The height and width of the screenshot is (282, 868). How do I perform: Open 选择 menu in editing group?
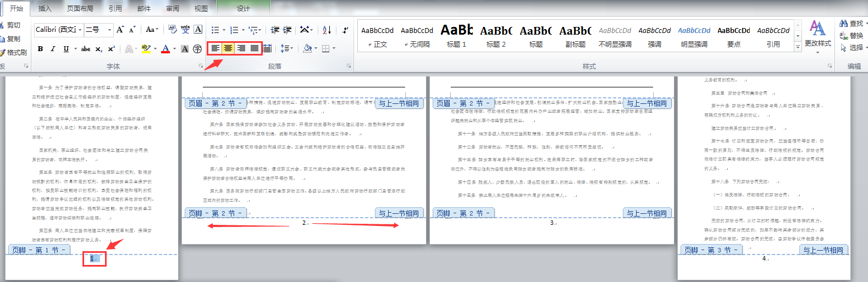854,47
